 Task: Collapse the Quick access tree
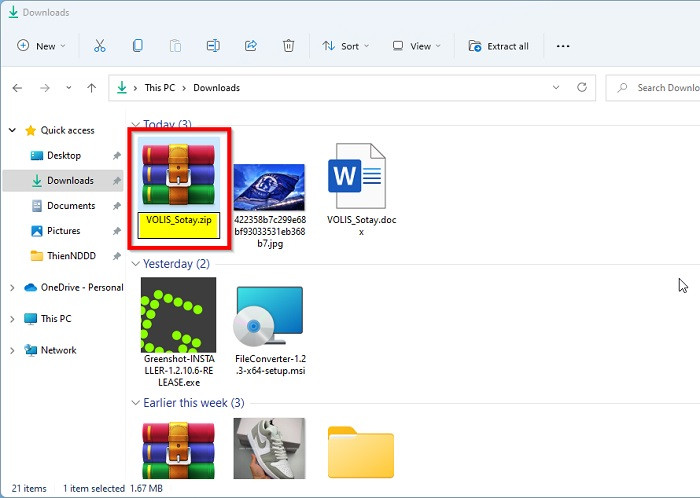tap(12, 130)
